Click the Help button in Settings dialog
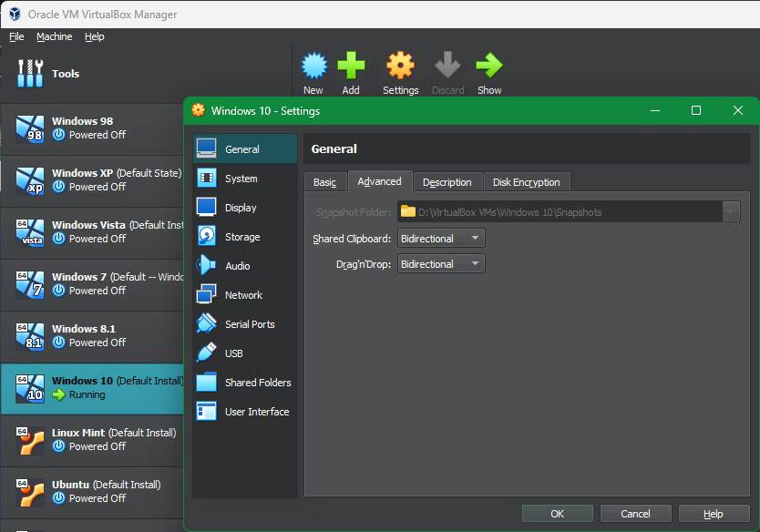Viewport: 760px width, 532px height. click(714, 514)
